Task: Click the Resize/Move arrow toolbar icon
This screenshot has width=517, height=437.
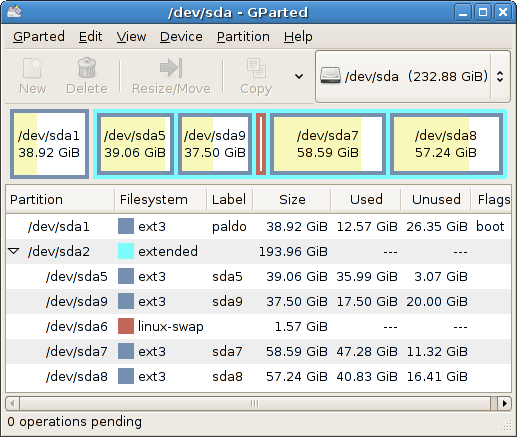Action: click(171, 68)
